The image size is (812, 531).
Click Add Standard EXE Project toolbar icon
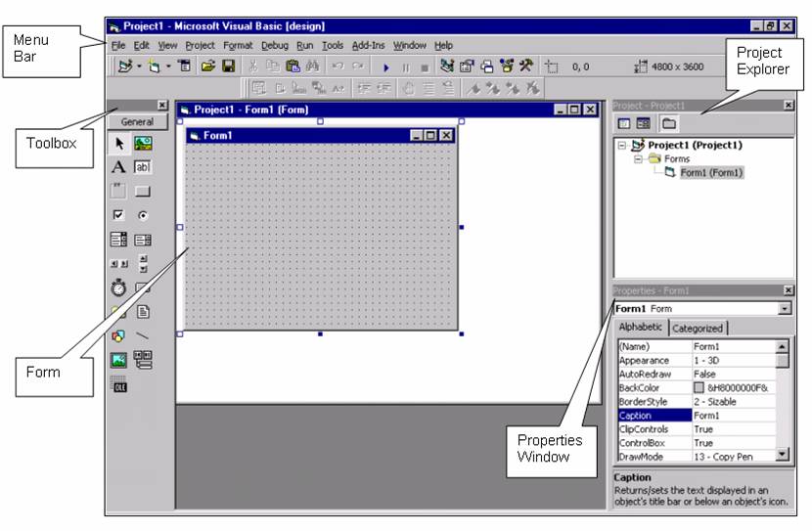tap(125, 66)
